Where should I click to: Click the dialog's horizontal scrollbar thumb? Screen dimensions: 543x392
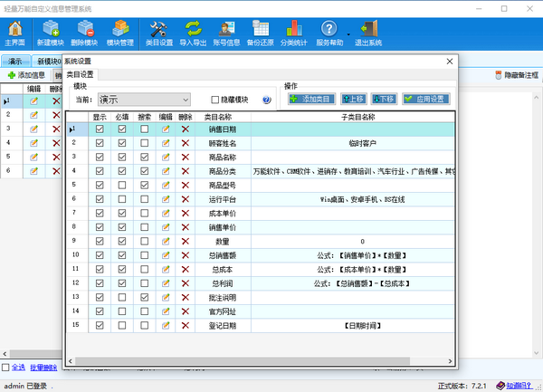(243, 361)
